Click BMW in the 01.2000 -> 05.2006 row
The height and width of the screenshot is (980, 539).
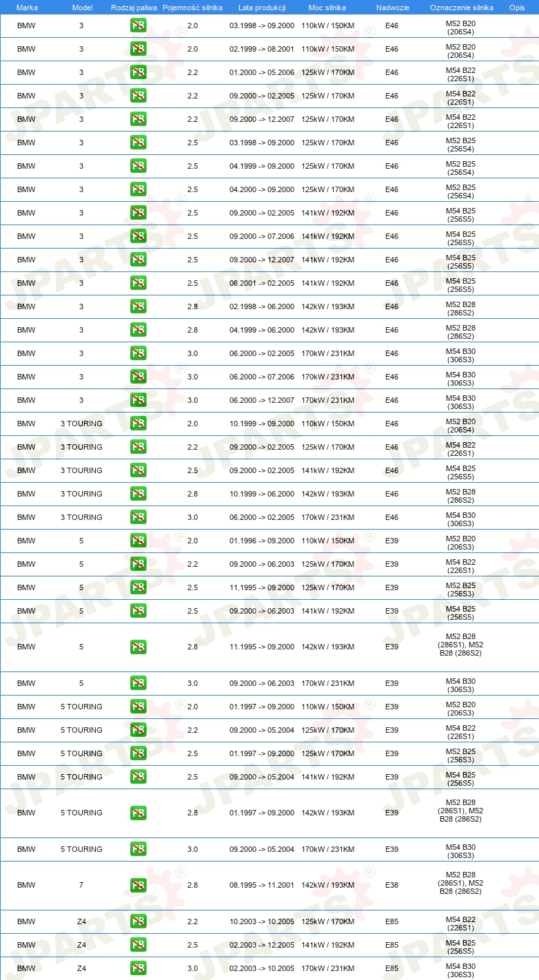(x=26, y=72)
